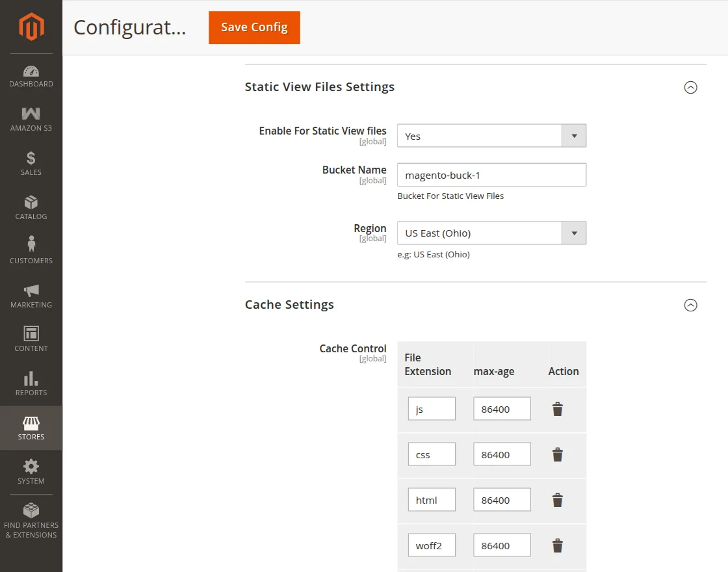Click the Save Config button
The width and height of the screenshot is (728, 572).
tap(254, 27)
